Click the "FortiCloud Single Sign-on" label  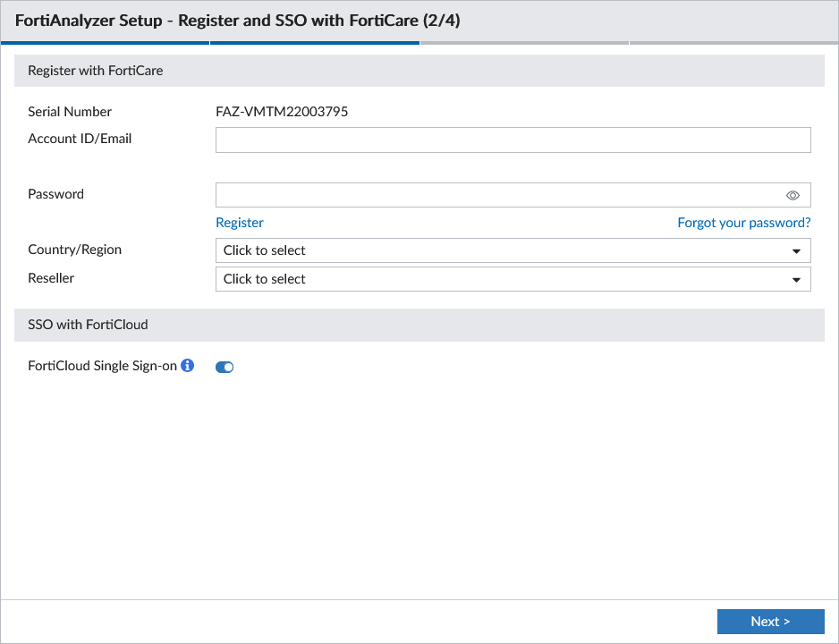(x=103, y=366)
